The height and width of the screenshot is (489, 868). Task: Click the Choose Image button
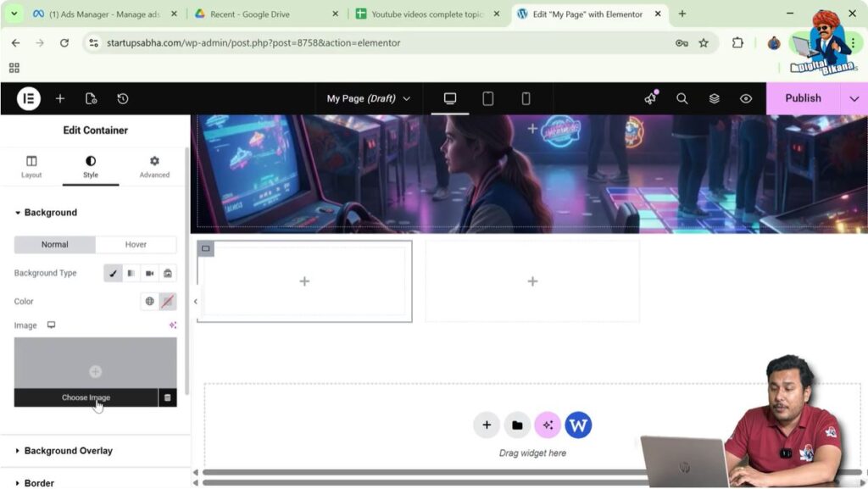pos(86,397)
